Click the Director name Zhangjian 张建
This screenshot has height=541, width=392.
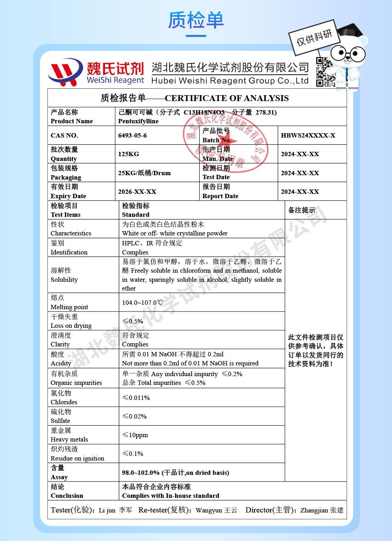pyautogui.click(x=322, y=510)
